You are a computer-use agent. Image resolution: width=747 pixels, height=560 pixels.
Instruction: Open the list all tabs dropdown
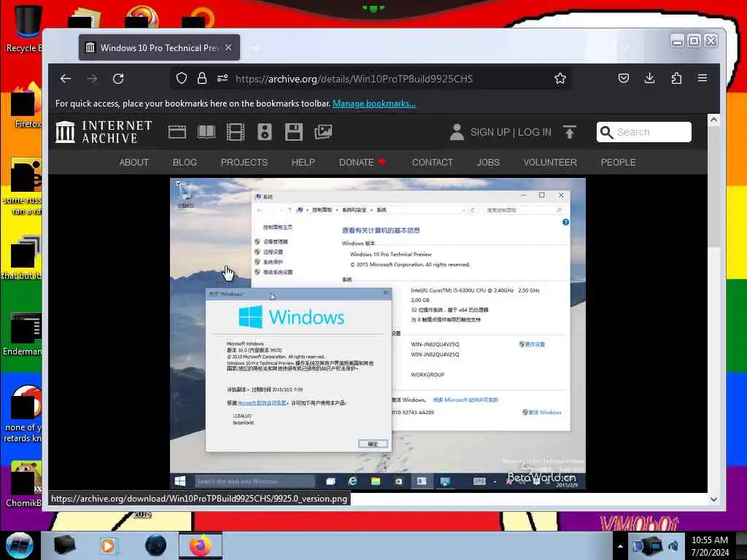pos(625,47)
